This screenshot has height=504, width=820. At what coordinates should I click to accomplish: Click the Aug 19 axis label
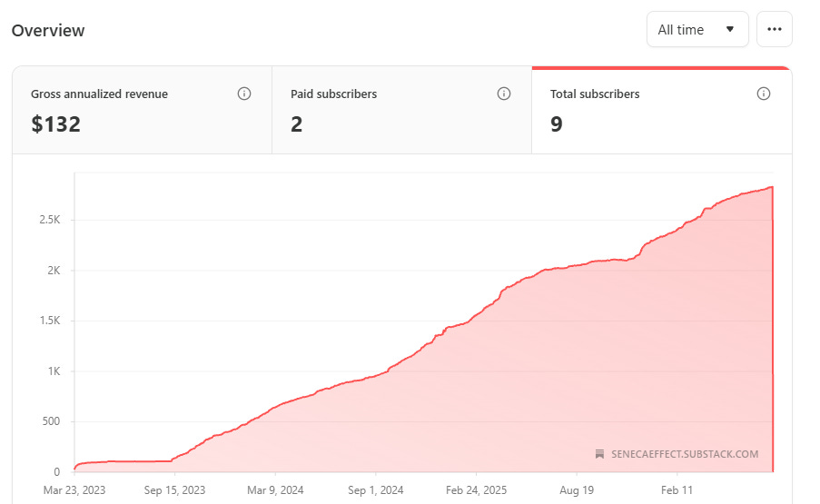(x=577, y=490)
